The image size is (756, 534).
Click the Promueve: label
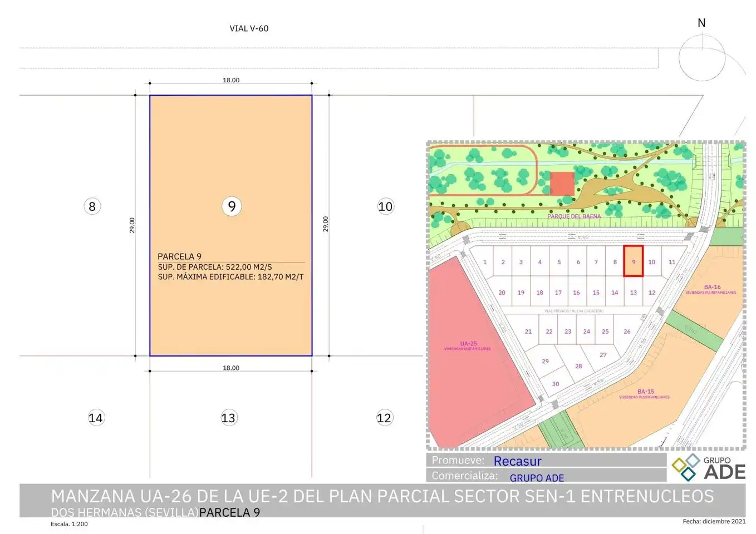coord(458,461)
